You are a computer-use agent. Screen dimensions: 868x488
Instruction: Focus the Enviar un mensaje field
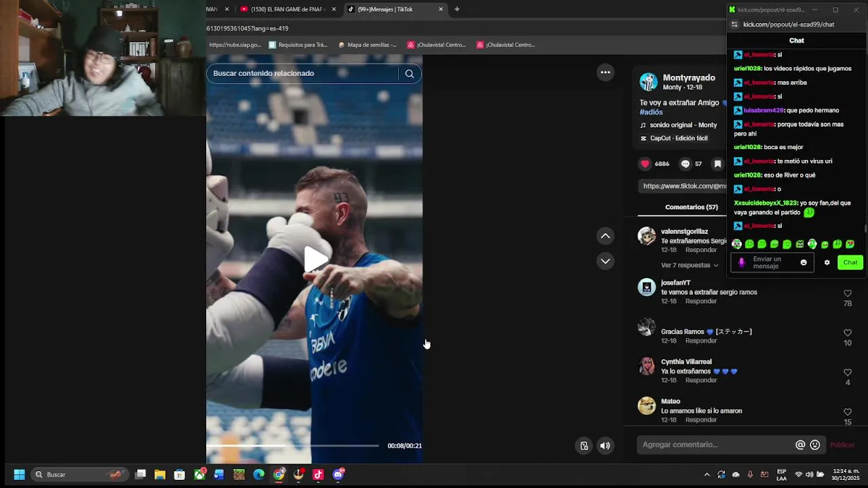coord(772,262)
